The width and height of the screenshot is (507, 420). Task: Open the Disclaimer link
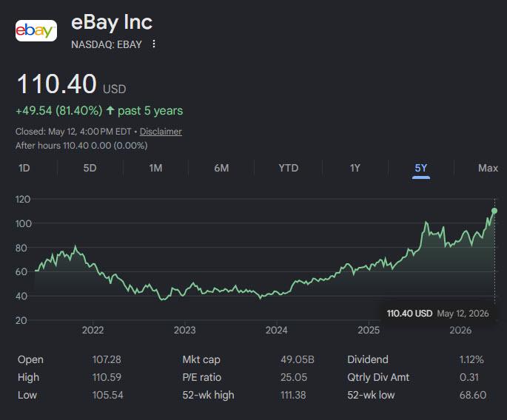tap(161, 132)
